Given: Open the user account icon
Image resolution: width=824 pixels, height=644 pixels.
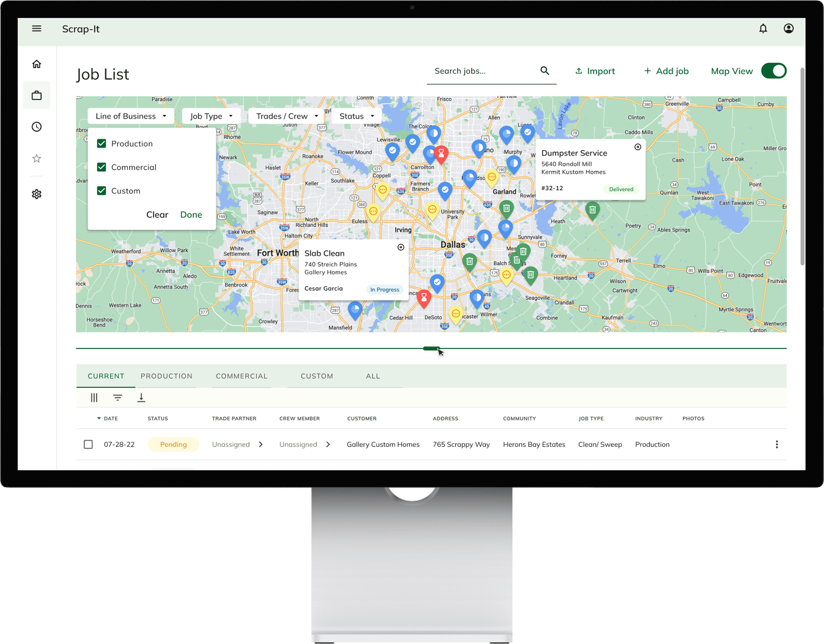Looking at the screenshot, I should [788, 29].
